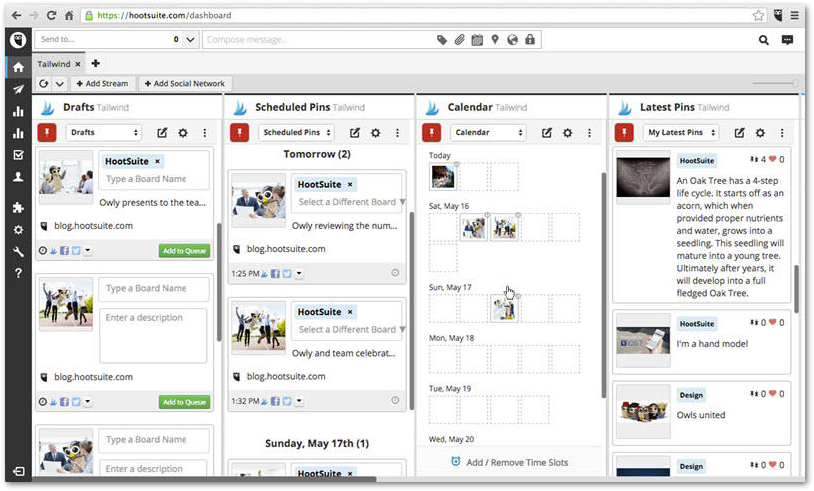814x491 pixels.
Task: Open the chat bubble icon at top right
Action: (788, 40)
